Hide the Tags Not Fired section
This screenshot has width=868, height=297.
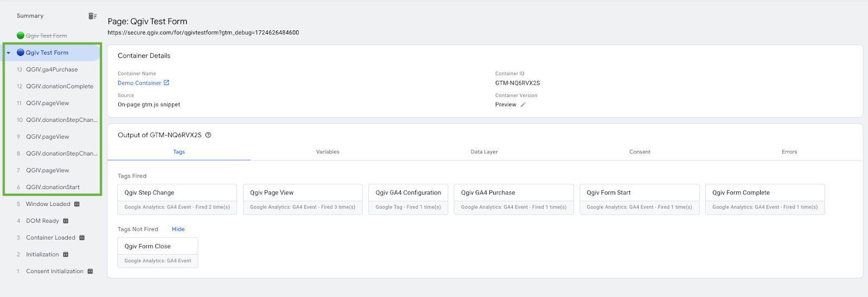click(x=178, y=229)
